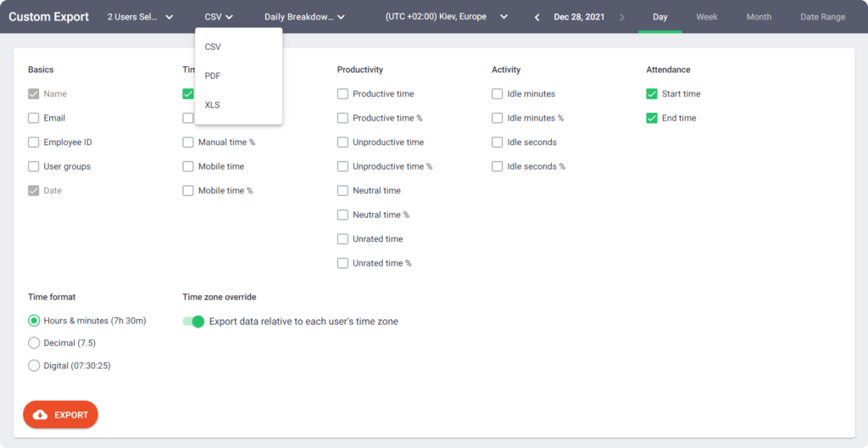Screen dimensions: 868x448
Task: Open the 2 Users Selected dropdown
Action: coord(140,17)
